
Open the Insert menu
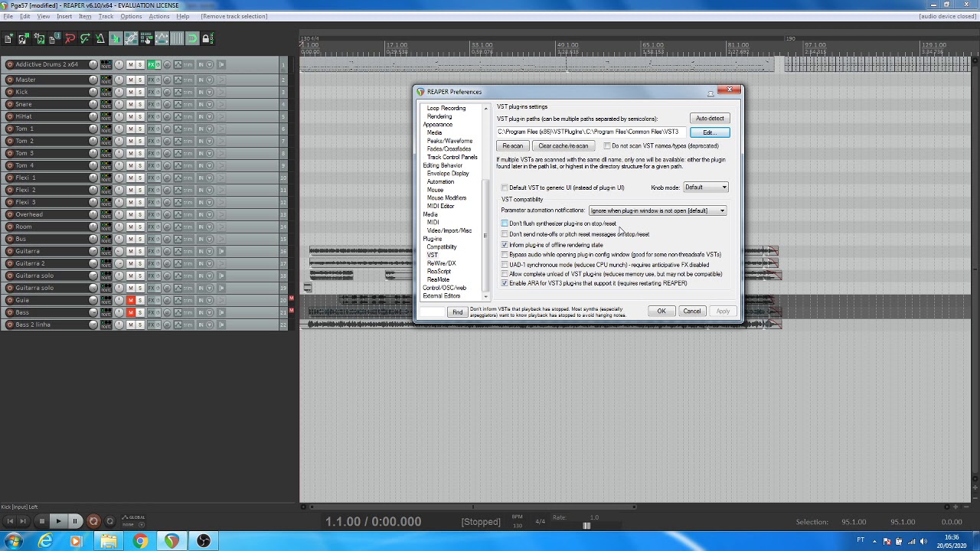(x=64, y=16)
